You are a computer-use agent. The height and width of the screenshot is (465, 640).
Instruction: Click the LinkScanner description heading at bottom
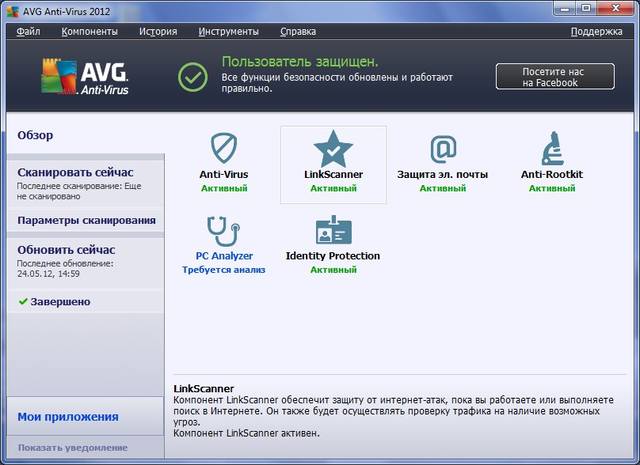click(x=204, y=388)
